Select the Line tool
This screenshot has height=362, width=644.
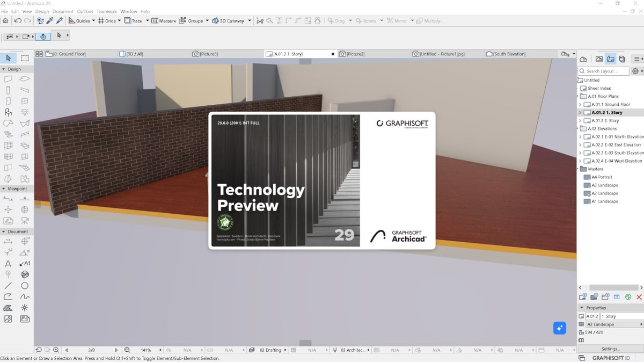coord(8,286)
